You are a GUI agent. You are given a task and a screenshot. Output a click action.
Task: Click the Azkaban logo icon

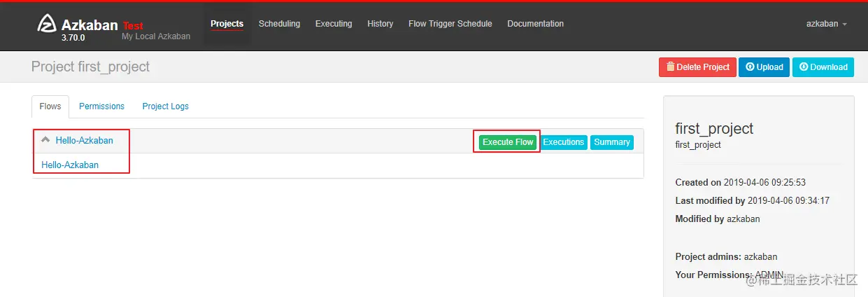[x=46, y=24]
